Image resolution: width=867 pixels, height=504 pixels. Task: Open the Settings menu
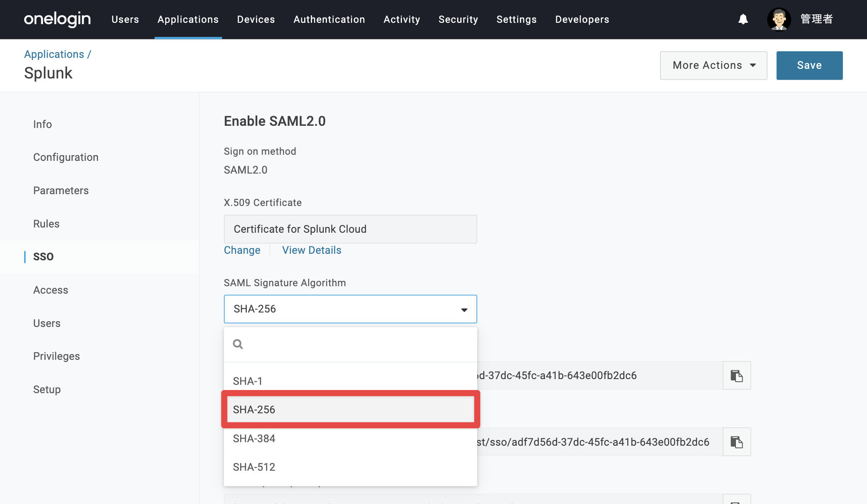tap(516, 19)
